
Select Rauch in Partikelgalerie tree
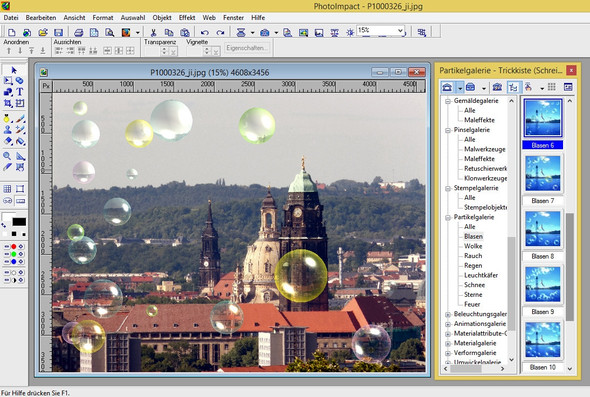[473, 256]
